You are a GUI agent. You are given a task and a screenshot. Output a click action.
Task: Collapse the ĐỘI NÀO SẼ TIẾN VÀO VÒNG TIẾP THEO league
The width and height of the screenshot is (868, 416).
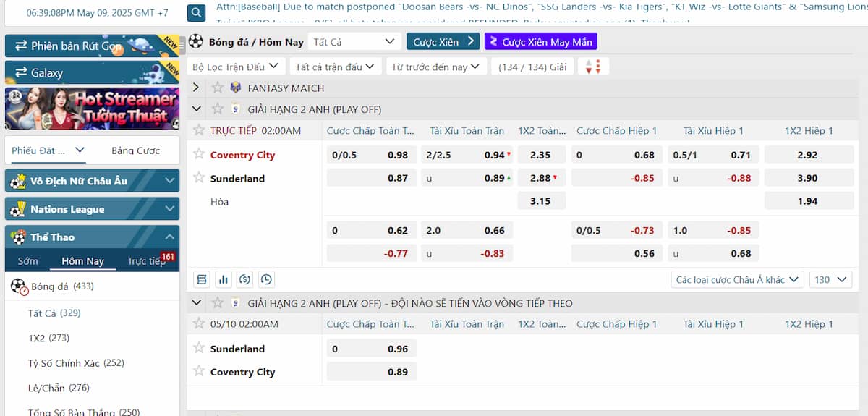click(x=195, y=302)
